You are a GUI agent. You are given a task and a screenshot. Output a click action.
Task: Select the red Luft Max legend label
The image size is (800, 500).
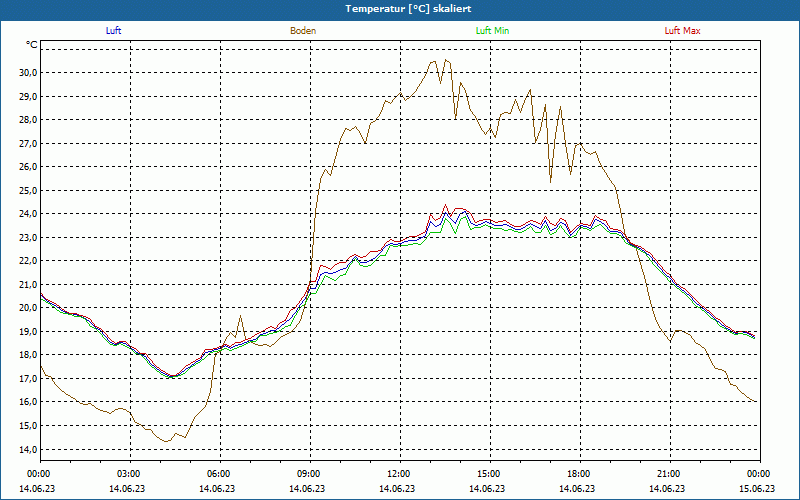[682, 31]
